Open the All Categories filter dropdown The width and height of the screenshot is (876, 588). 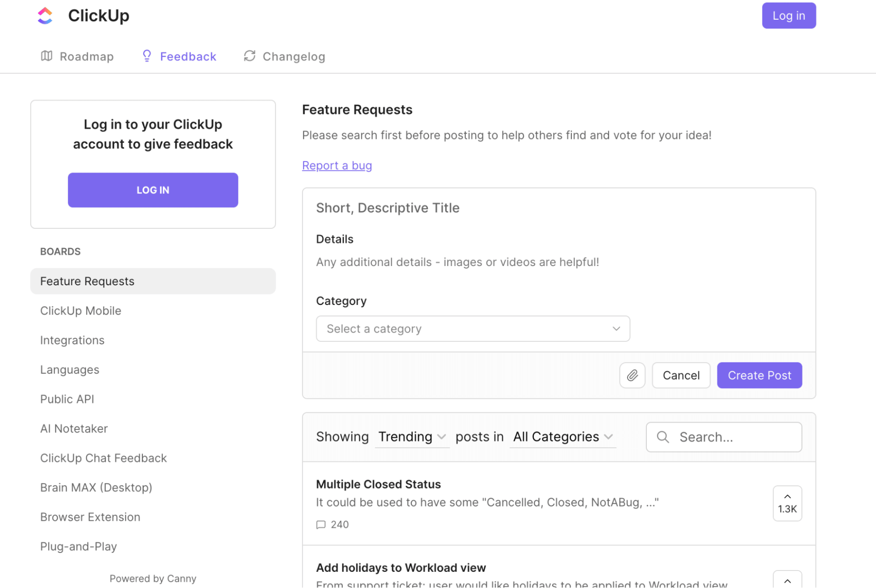562,436
